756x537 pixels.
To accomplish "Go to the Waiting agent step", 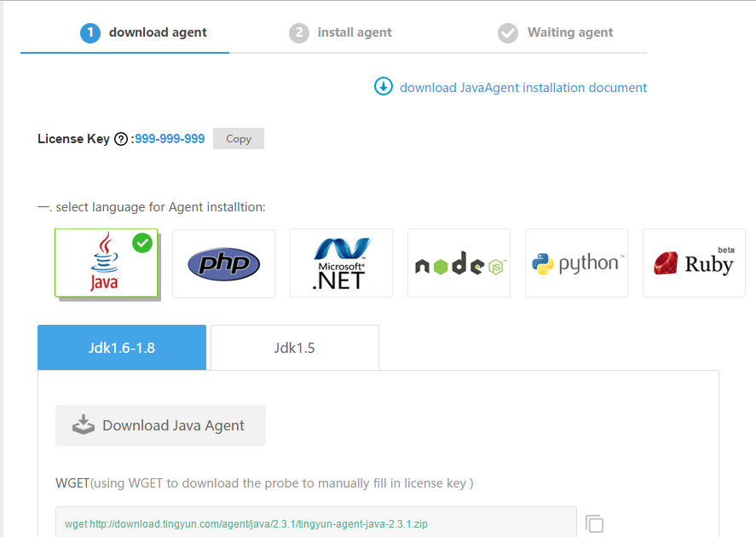I will tap(556, 32).
